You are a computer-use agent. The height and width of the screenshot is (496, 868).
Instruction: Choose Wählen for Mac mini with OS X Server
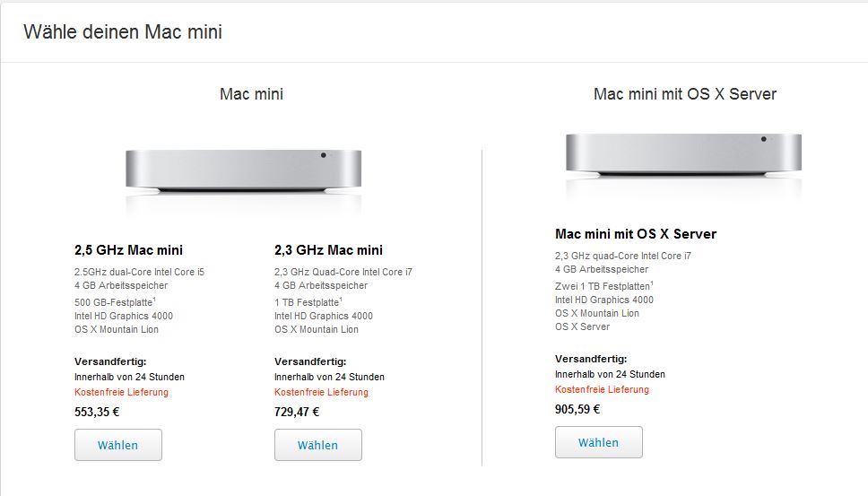(x=598, y=442)
